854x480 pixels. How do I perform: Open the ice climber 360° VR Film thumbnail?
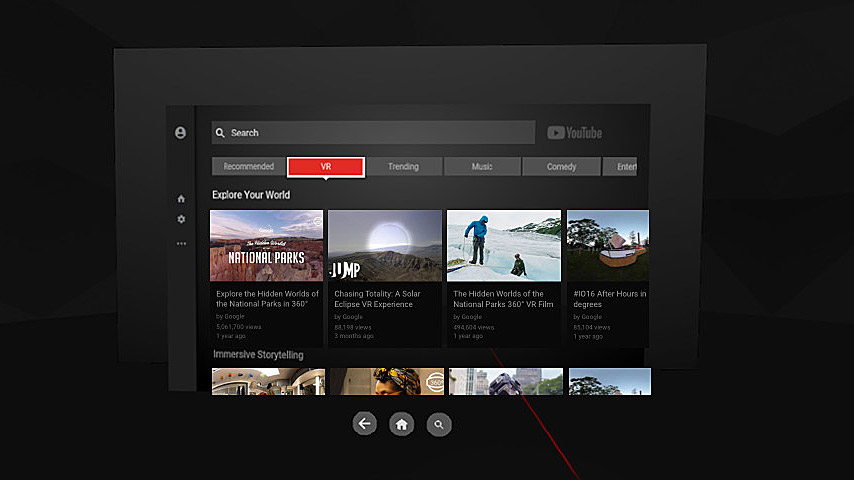pyautogui.click(x=503, y=245)
